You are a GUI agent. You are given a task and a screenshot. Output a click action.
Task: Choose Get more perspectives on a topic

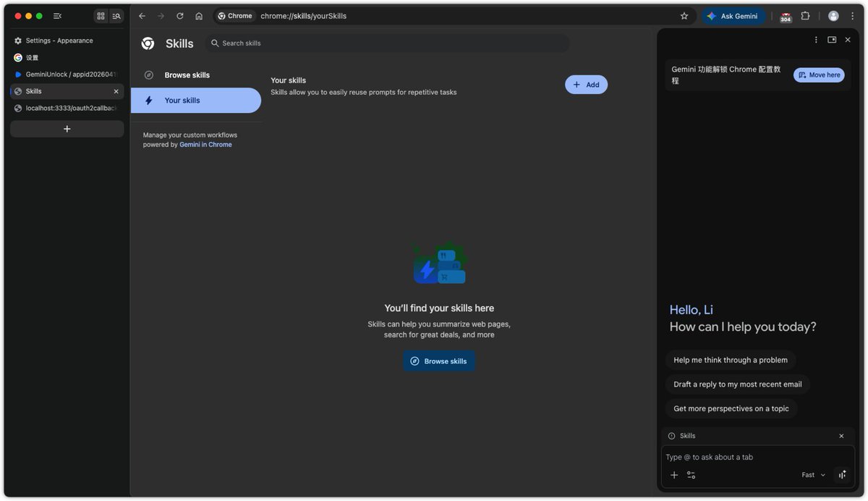click(x=731, y=408)
